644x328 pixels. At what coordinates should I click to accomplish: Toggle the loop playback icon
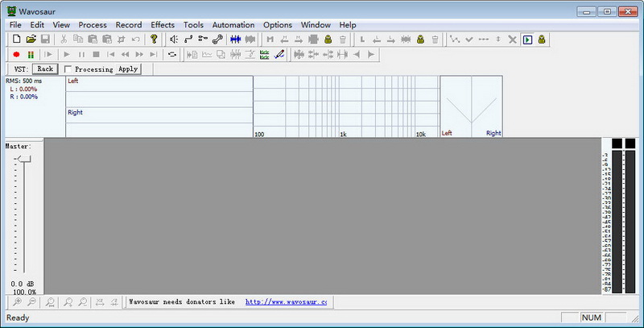[x=171, y=54]
